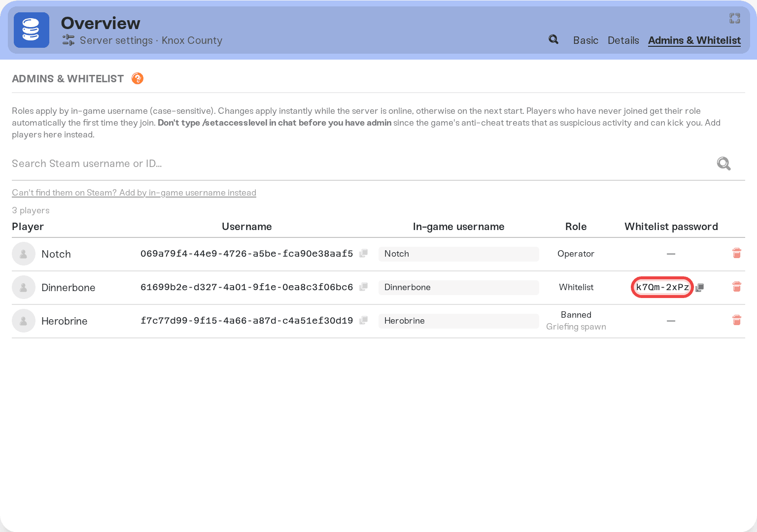The height and width of the screenshot is (532, 757).
Task: Edit Notch's in-game username field
Action: (458, 254)
